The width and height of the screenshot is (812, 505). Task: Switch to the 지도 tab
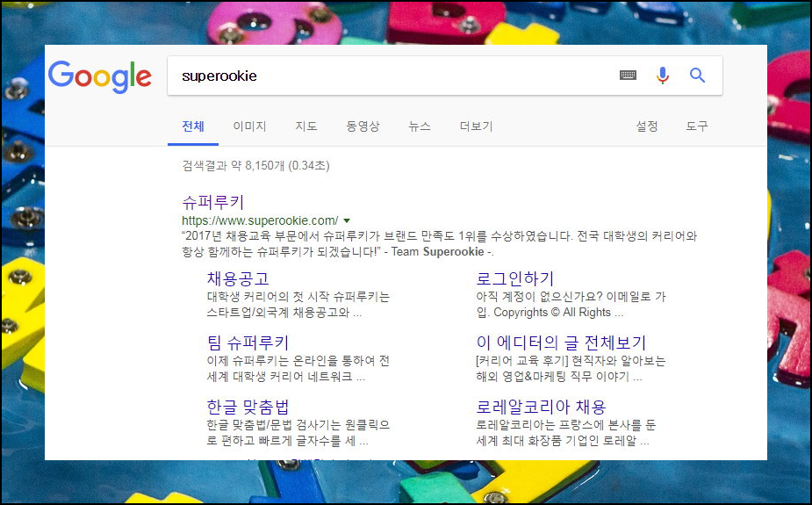pyautogui.click(x=306, y=126)
